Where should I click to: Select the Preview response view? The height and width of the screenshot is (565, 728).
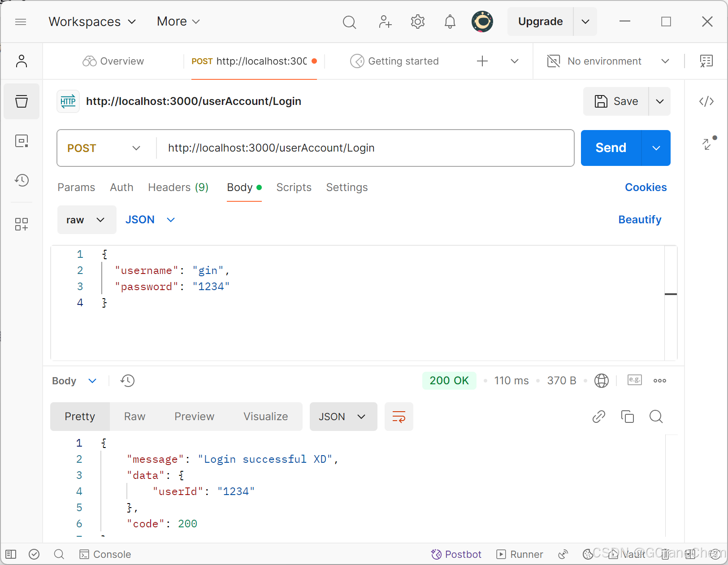pos(195,417)
